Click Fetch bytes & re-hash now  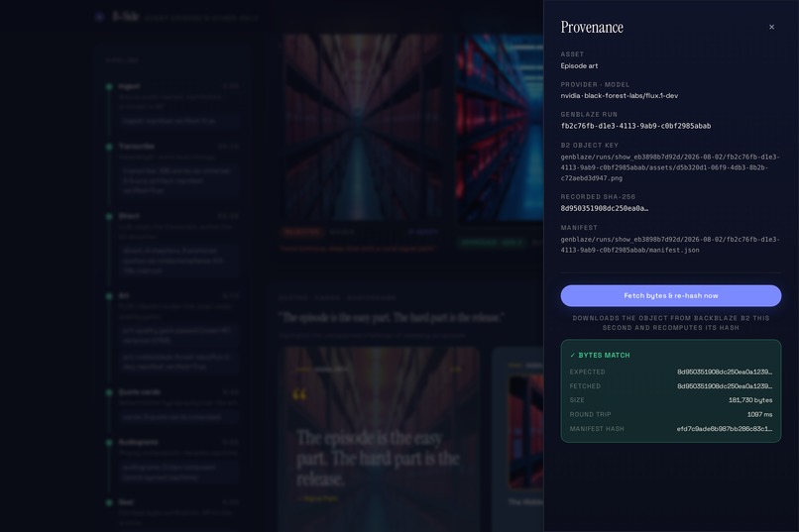click(670, 296)
